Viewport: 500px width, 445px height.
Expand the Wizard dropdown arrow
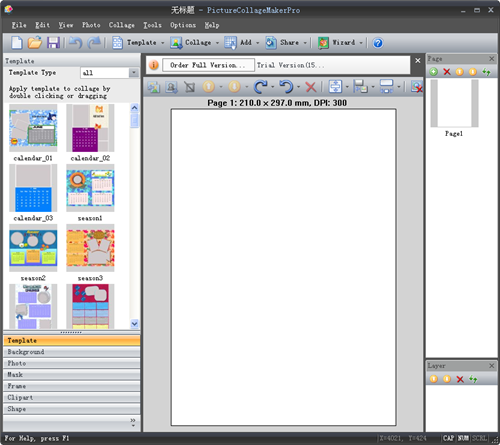pyautogui.click(x=361, y=43)
